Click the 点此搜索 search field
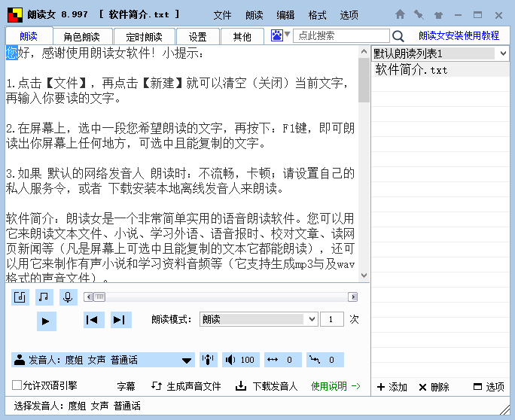The image size is (515, 420). (x=341, y=35)
